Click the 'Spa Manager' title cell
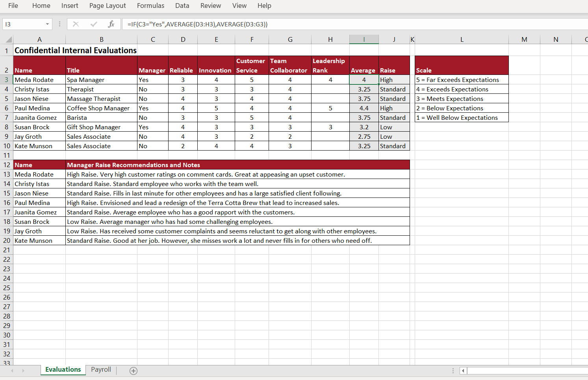The height and width of the screenshot is (380, 588). tap(101, 80)
